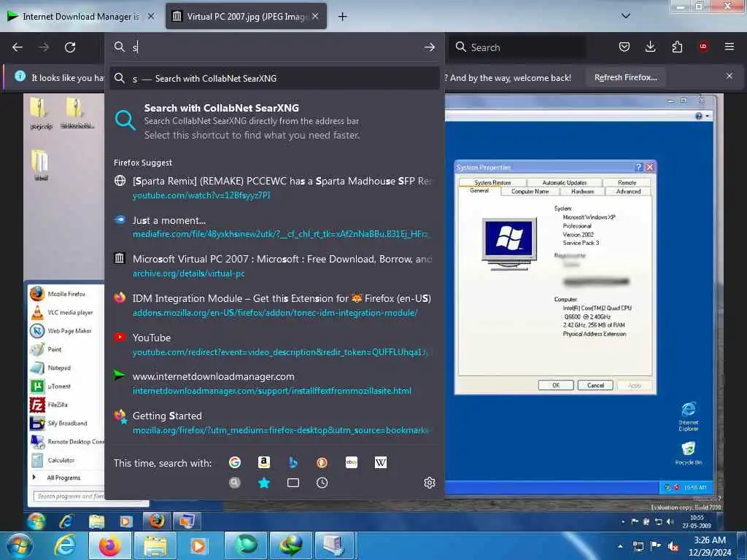
Task: Click the go arrow in the address bar
Action: (x=429, y=47)
